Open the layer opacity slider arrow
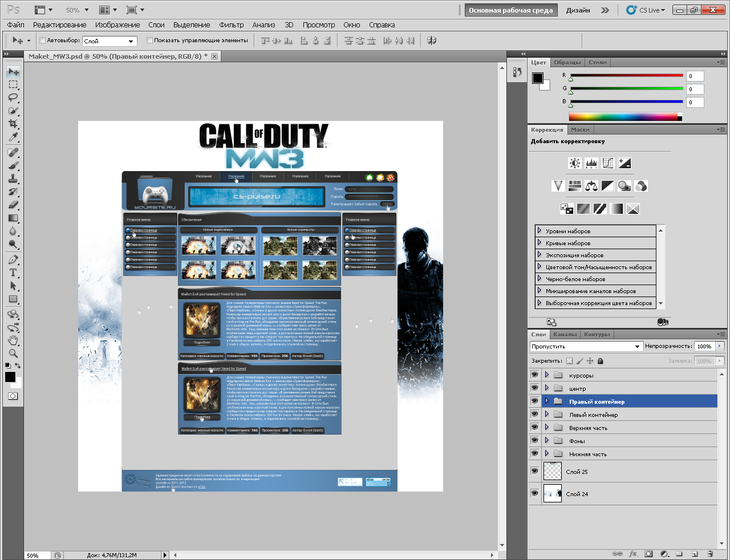 click(x=720, y=346)
